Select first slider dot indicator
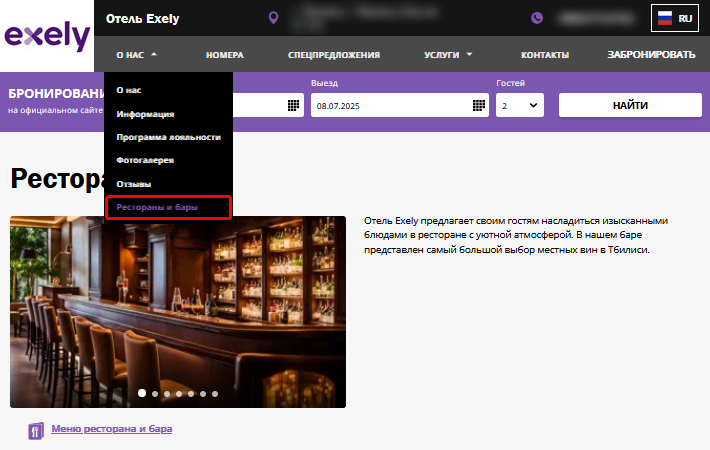Image resolution: width=710 pixels, height=450 pixels. [142, 393]
